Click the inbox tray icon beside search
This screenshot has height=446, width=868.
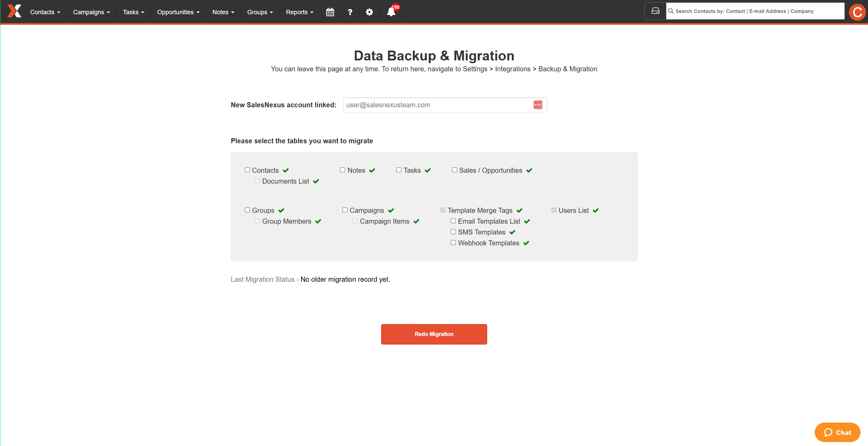click(655, 11)
